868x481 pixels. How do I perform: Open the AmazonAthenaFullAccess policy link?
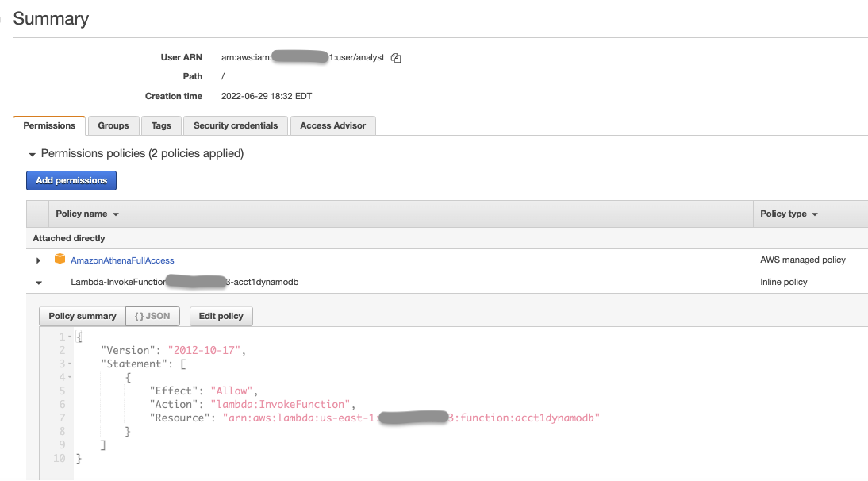[x=122, y=260]
